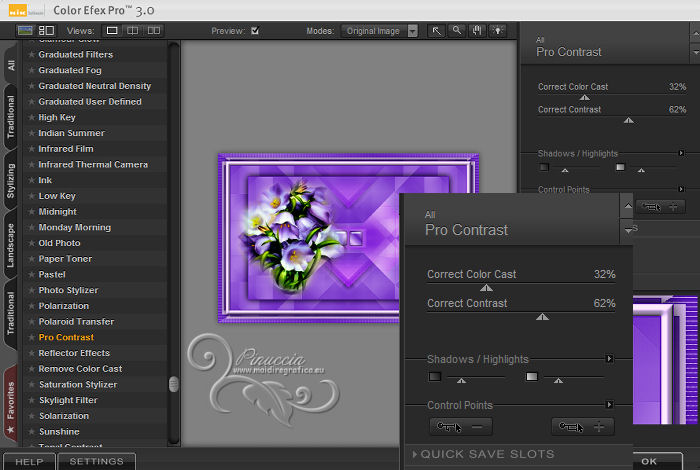Open the Modes Original Image dropdown

click(379, 31)
